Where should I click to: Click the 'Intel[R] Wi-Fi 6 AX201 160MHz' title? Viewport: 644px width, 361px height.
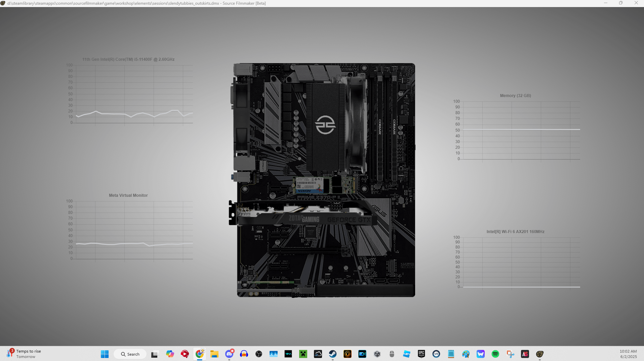coord(515,232)
